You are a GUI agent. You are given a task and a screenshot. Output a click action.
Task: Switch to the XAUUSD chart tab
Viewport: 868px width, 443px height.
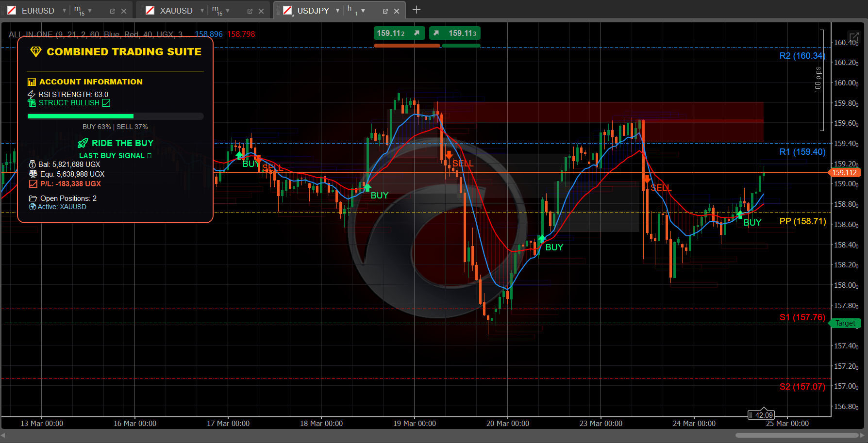tap(176, 11)
